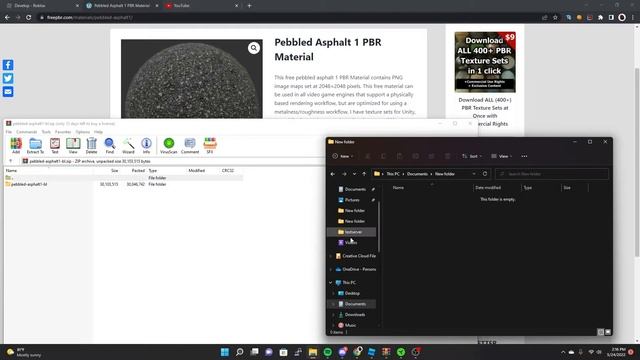Image resolution: width=640 pixels, height=360 pixels.
Task: Open the Videos item in Explorer sidebar
Action: point(351,242)
